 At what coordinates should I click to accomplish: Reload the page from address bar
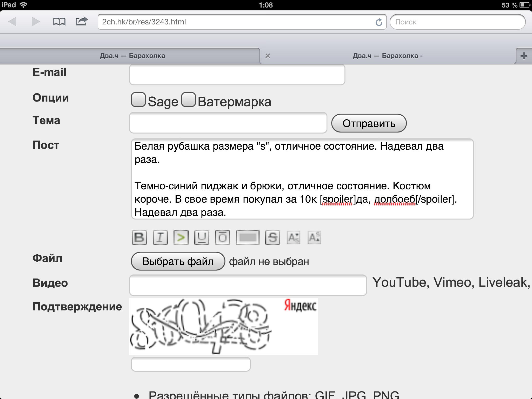pos(379,22)
